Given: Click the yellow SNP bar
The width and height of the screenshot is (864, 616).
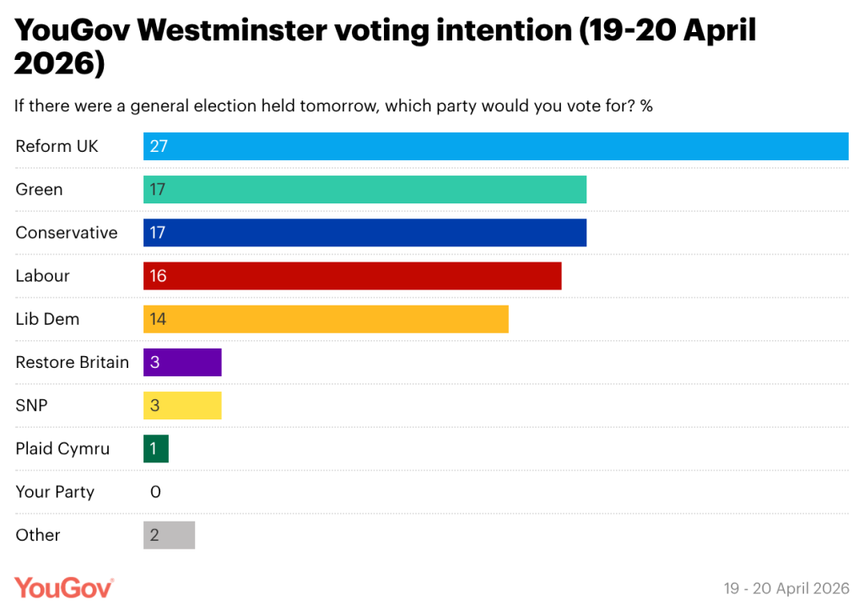Looking at the screenshot, I should tap(182, 406).
